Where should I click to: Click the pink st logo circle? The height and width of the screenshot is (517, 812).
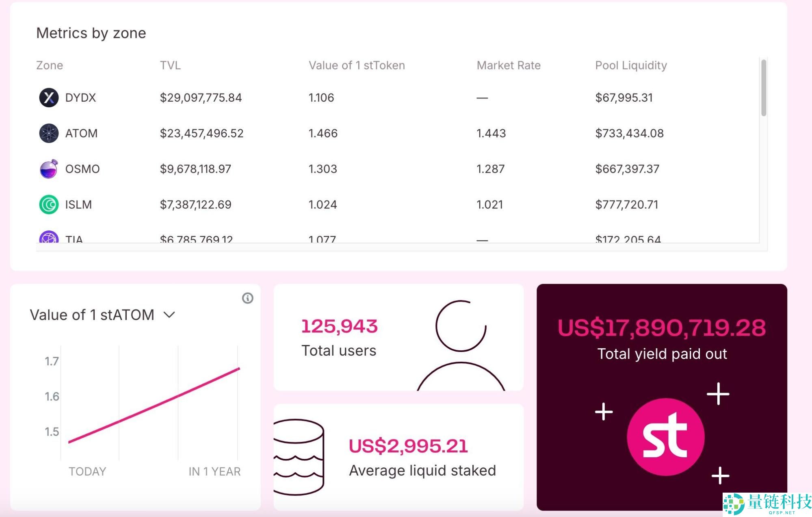click(x=665, y=437)
